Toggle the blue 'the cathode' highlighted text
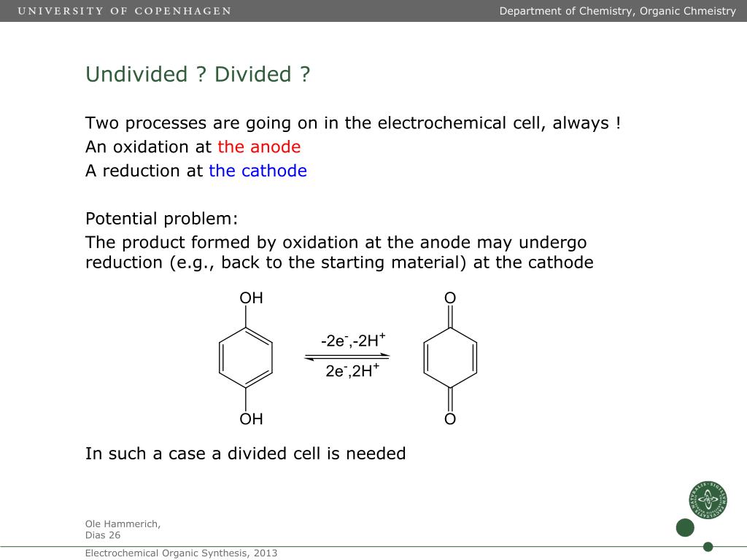 pos(257,171)
